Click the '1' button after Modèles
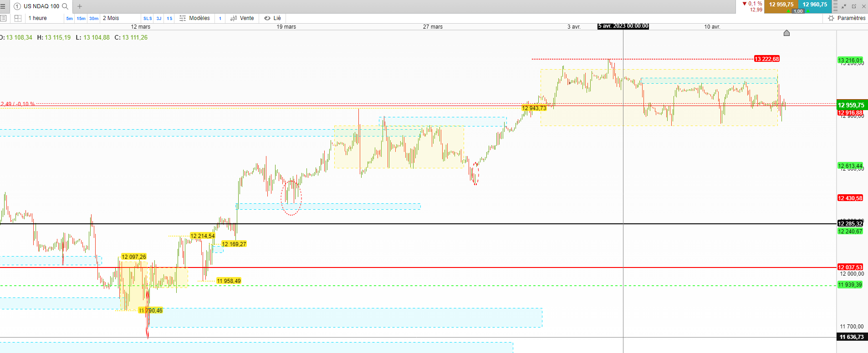Viewport: 868px width, 353px height. pos(220,19)
